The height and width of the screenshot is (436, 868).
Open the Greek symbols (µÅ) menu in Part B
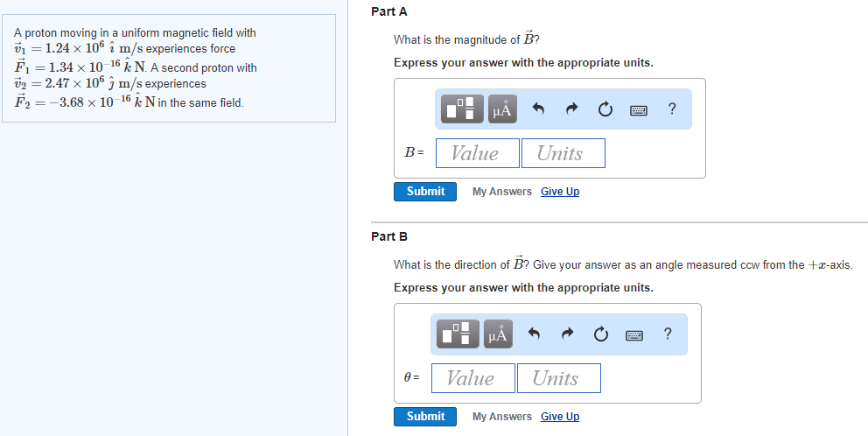pos(499,334)
